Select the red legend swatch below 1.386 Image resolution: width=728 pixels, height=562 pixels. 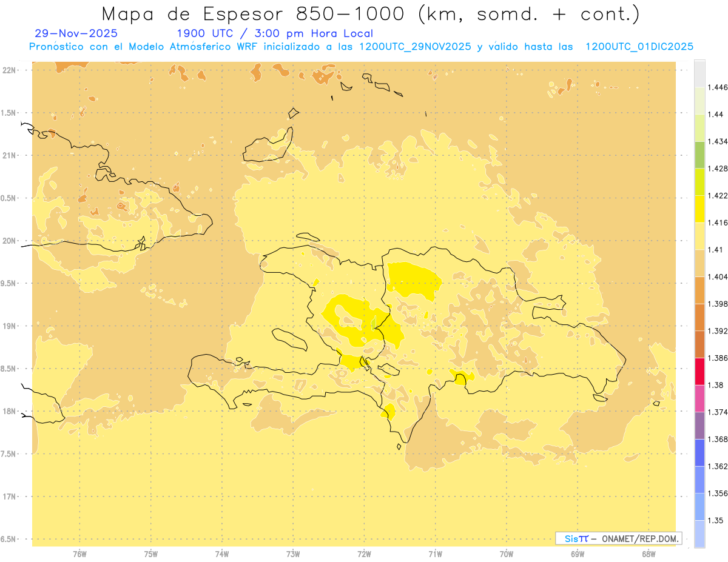coord(699,372)
